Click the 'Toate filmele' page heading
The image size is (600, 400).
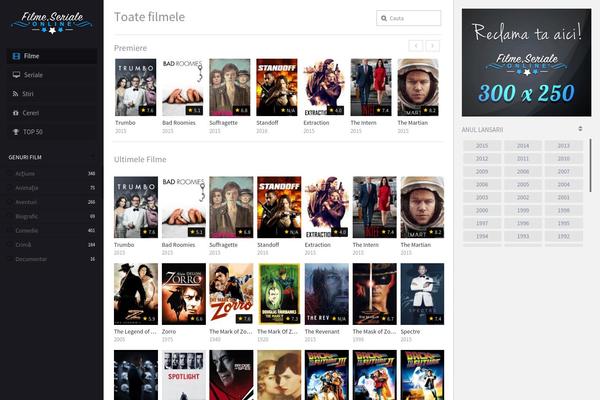[150, 17]
